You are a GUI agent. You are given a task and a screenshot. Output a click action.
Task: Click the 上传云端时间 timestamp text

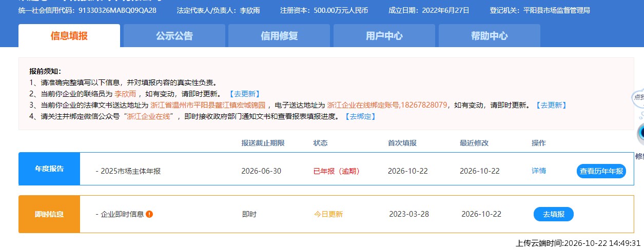click(578, 243)
